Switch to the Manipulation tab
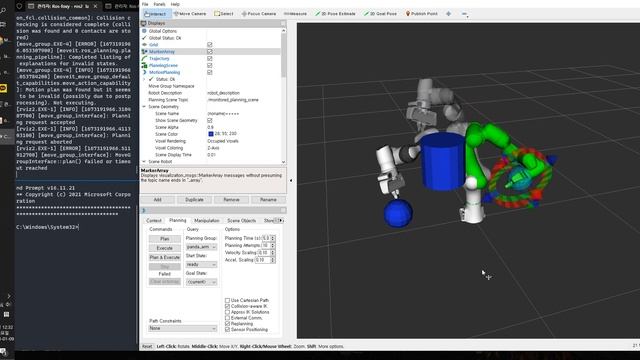The height and width of the screenshot is (360, 640). pos(207,220)
